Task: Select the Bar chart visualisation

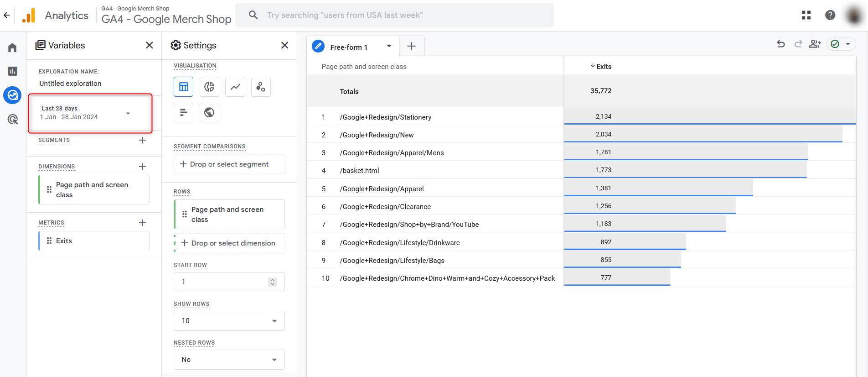Action: pyautogui.click(x=183, y=112)
